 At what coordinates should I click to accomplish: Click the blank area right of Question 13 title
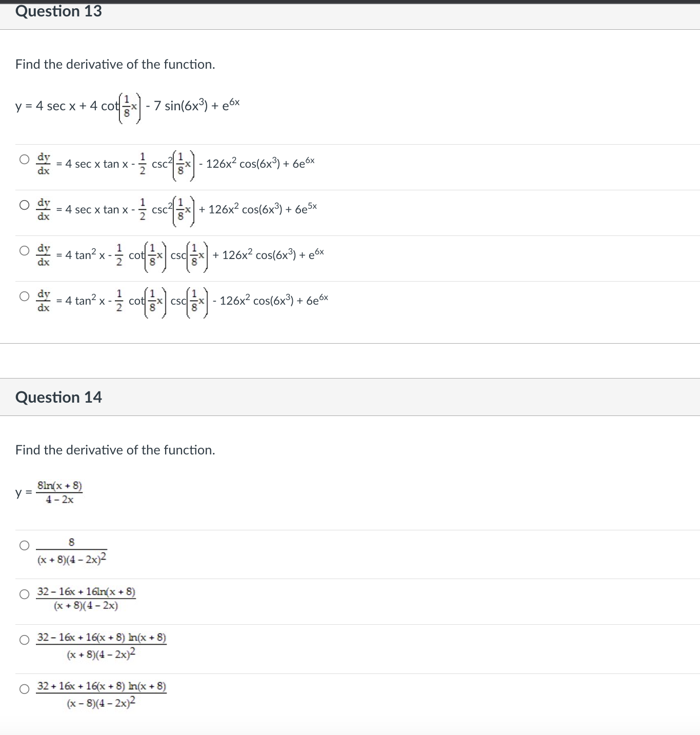pyautogui.click(x=359, y=11)
